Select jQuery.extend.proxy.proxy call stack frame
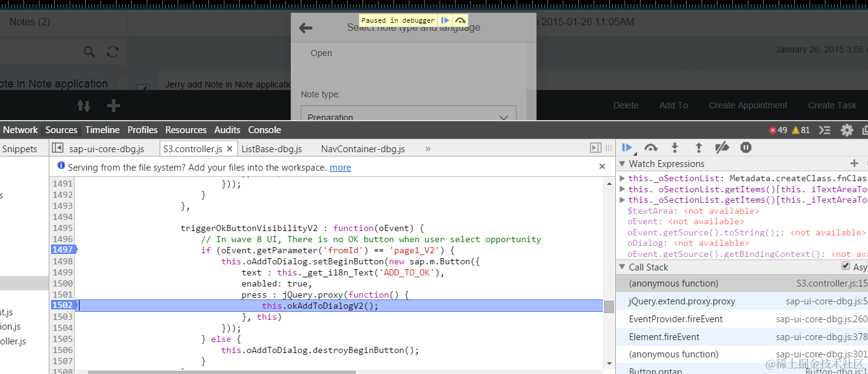 tap(742, 301)
